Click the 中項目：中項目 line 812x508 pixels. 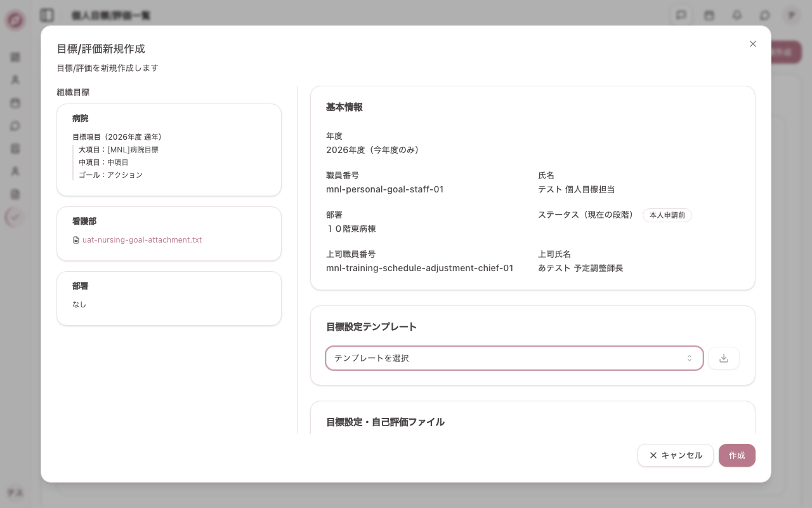tap(103, 163)
